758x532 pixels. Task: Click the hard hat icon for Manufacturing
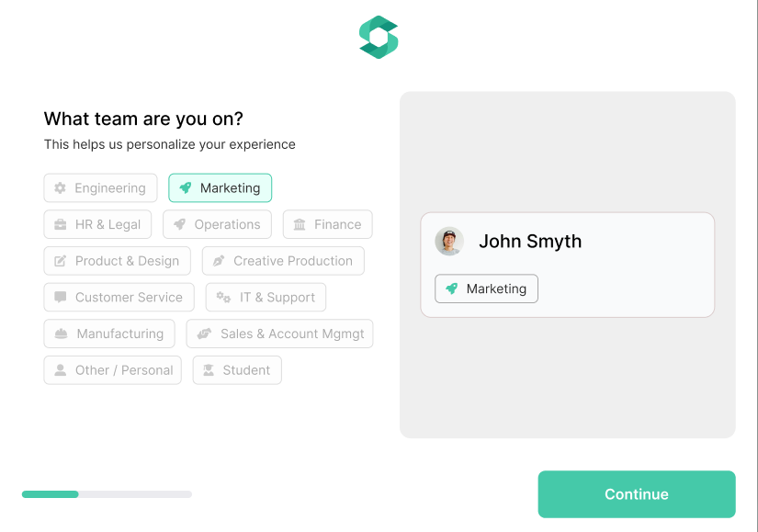[x=61, y=334]
